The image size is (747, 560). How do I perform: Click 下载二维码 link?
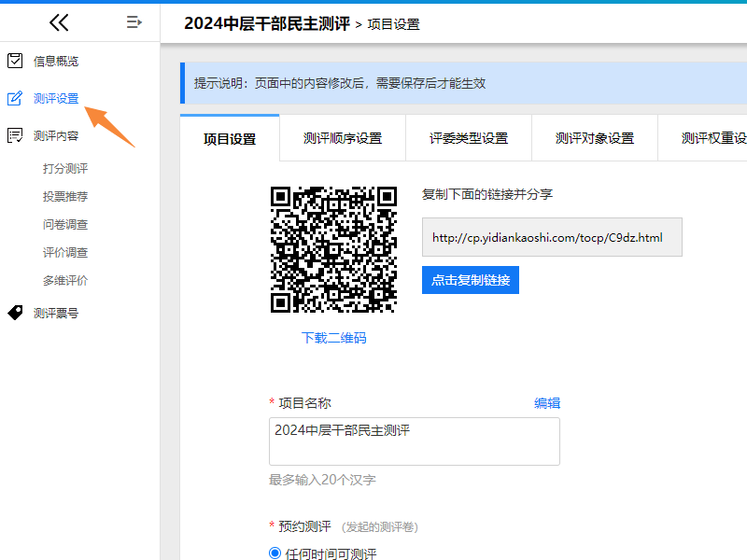pos(333,338)
